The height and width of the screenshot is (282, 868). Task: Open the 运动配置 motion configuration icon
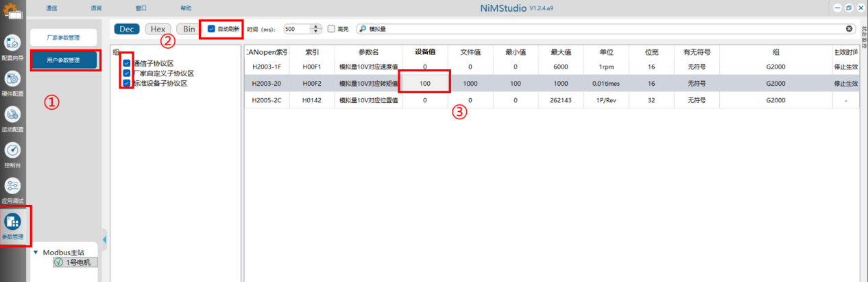13,115
